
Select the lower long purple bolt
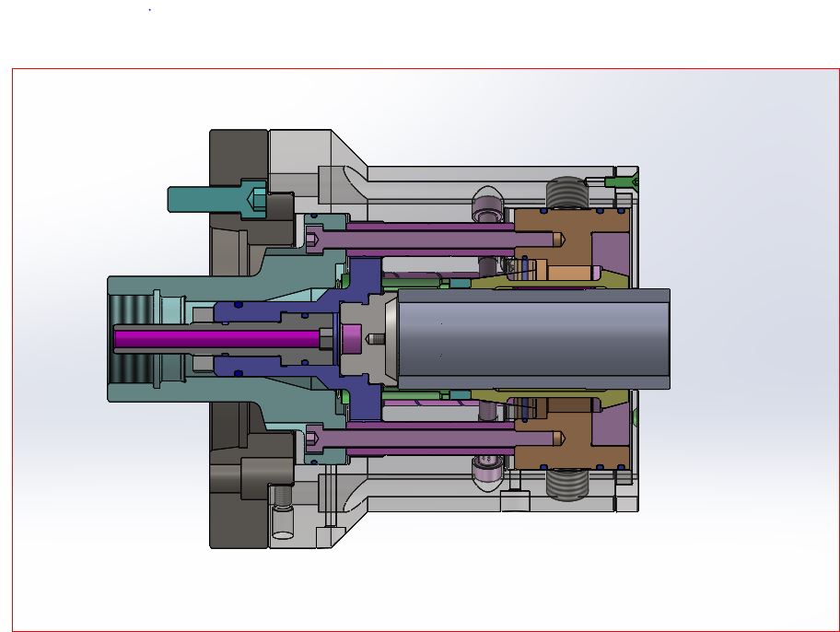(434, 439)
